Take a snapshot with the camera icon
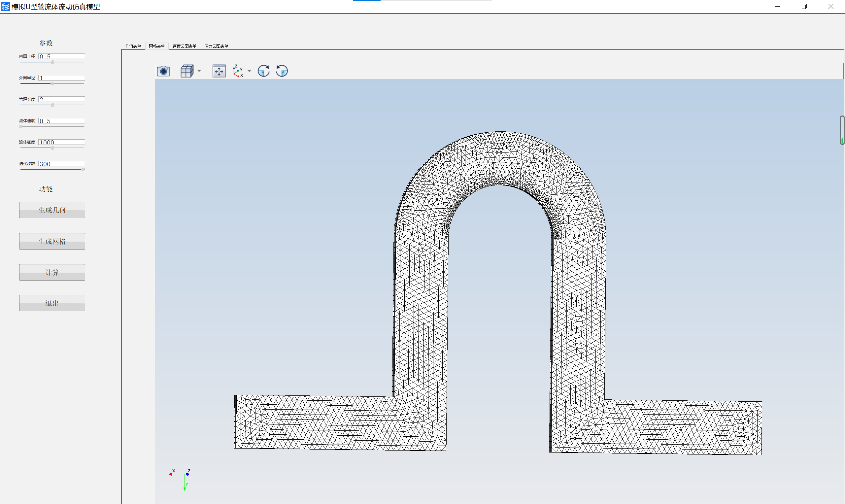Image resolution: width=845 pixels, height=504 pixels. 163,71
